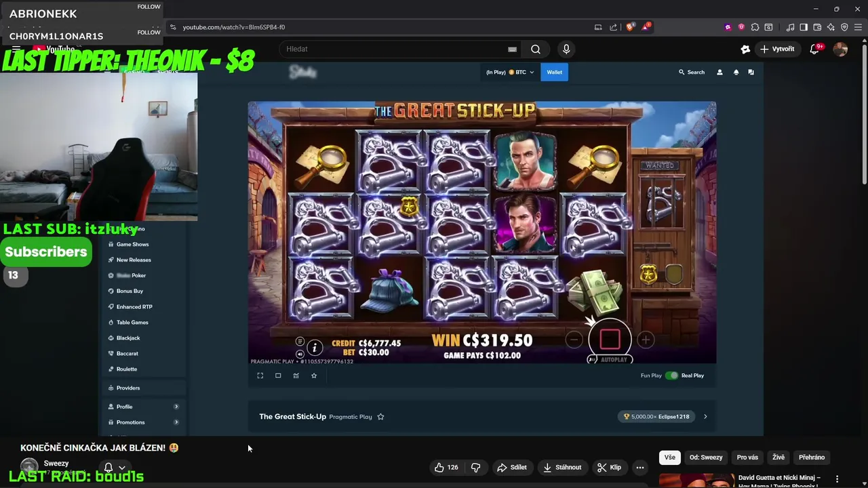Expand the Profile submenu chevron
Viewport: 868px width, 488px height.
176,407
